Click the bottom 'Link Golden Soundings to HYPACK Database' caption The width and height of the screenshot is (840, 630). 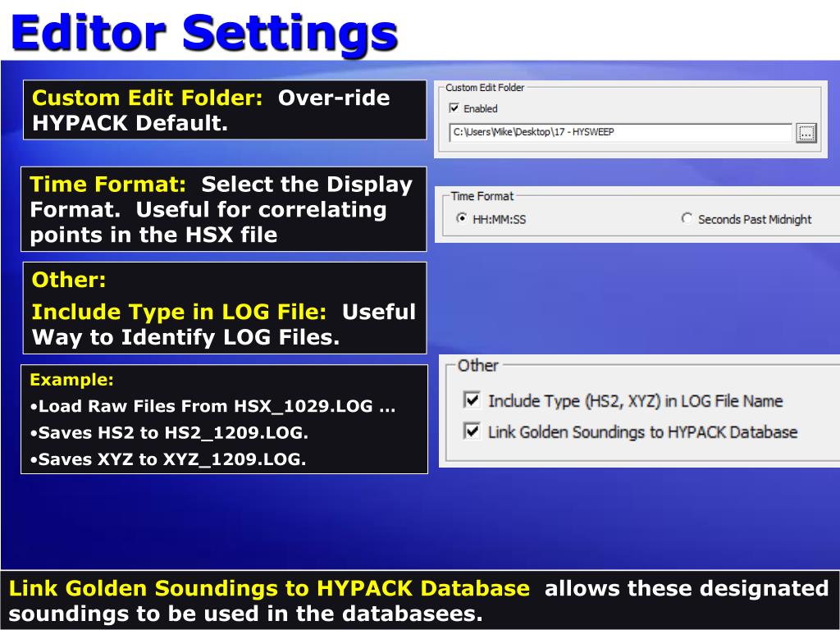click(x=269, y=588)
